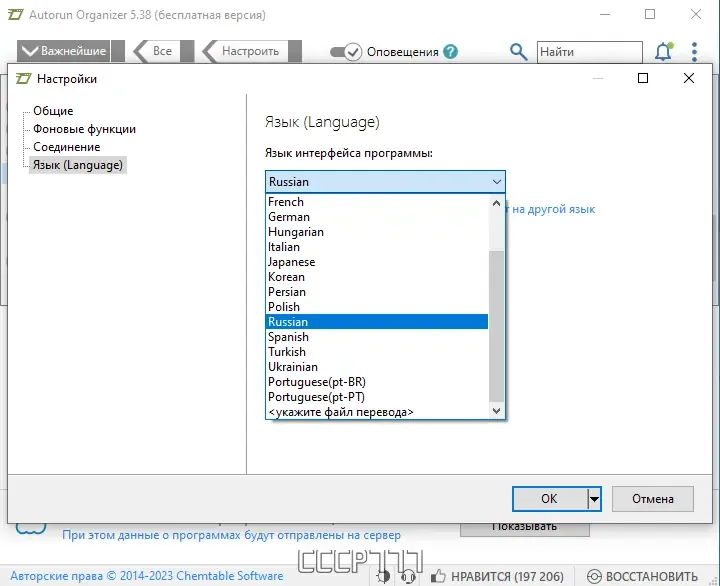Open the Russian language combo box
This screenshot has width=720, height=586.
tap(385, 182)
